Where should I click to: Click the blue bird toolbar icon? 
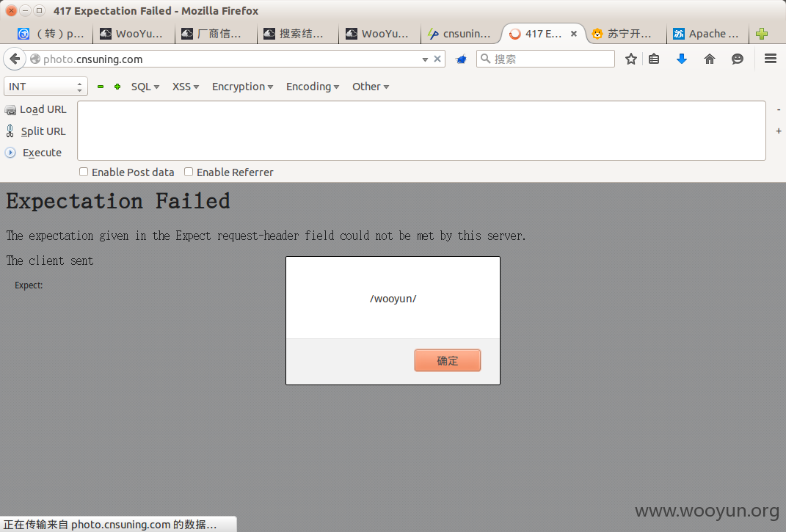click(461, 59)
